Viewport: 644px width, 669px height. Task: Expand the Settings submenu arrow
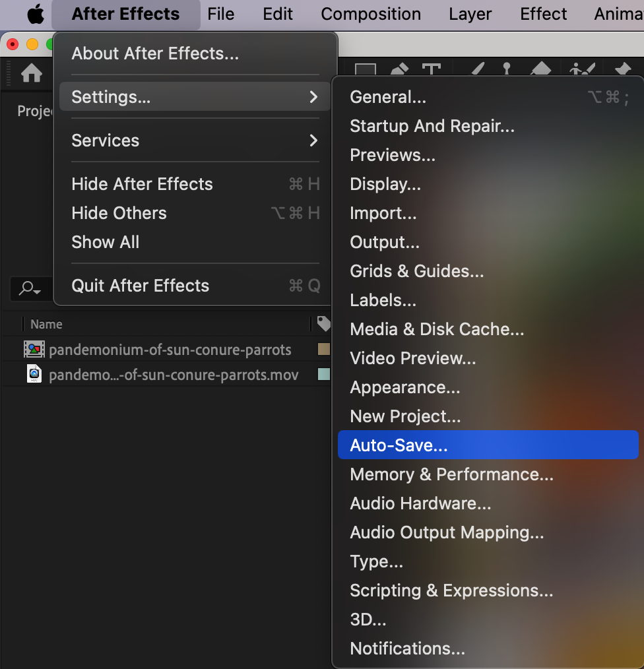[x=313, y=97]
